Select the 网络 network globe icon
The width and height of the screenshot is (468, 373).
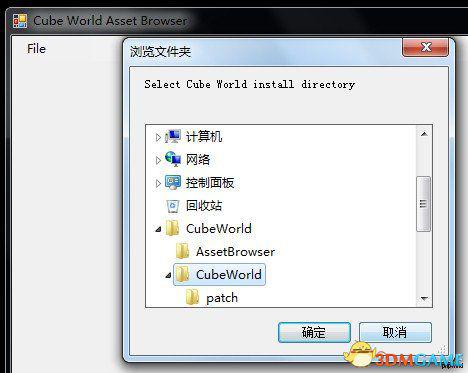click(x=173, y=159)
